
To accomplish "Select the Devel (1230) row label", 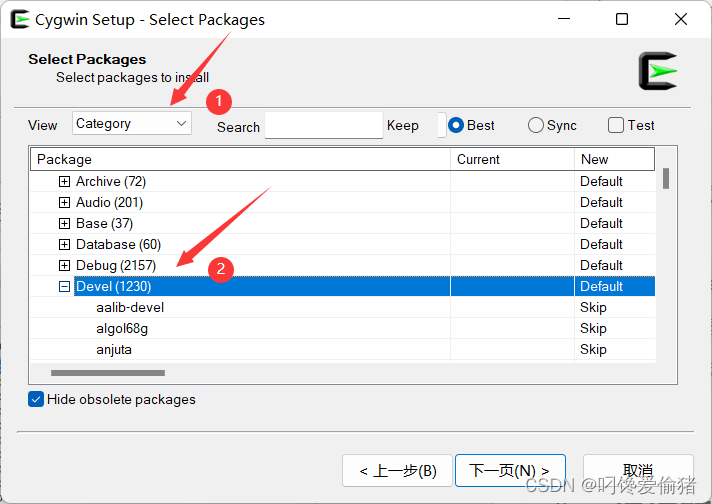I will click(114, 287).
